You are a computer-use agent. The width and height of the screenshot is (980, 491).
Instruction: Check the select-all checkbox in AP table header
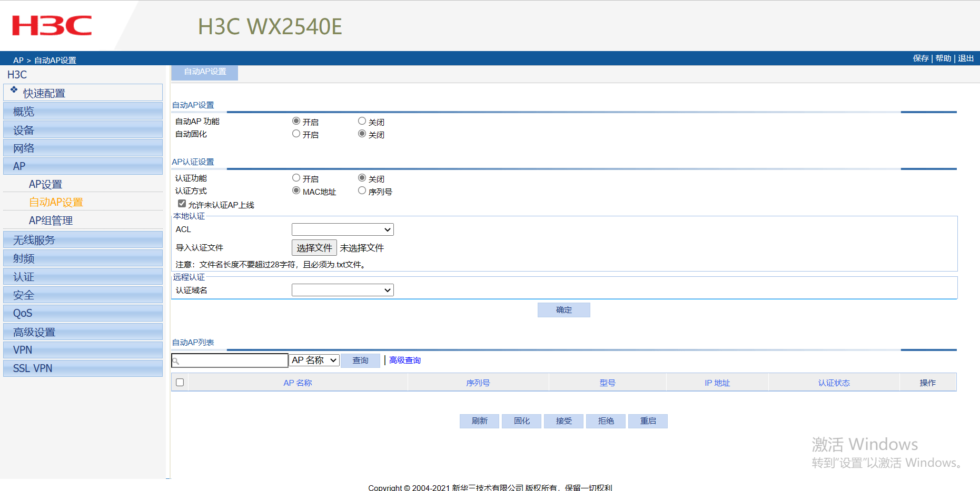pyautogui.click(x=180, y=383)
